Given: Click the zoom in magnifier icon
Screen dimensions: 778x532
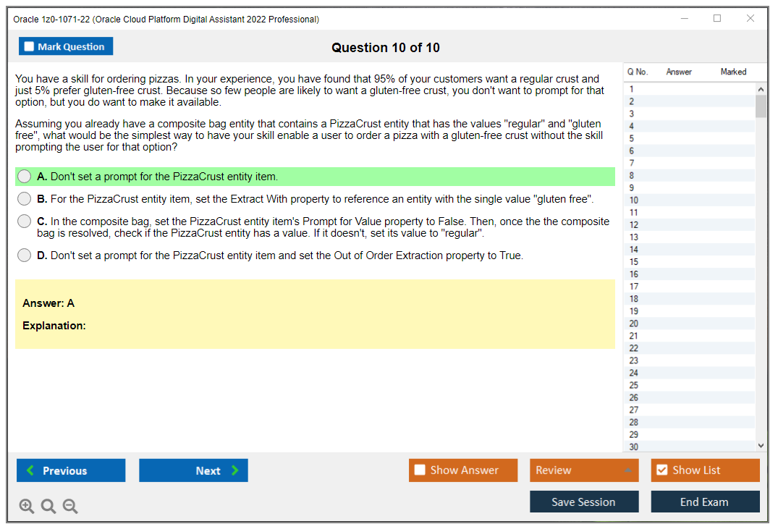Looking at the screenshot, I should pyautogui.click(x=26, y=506).
